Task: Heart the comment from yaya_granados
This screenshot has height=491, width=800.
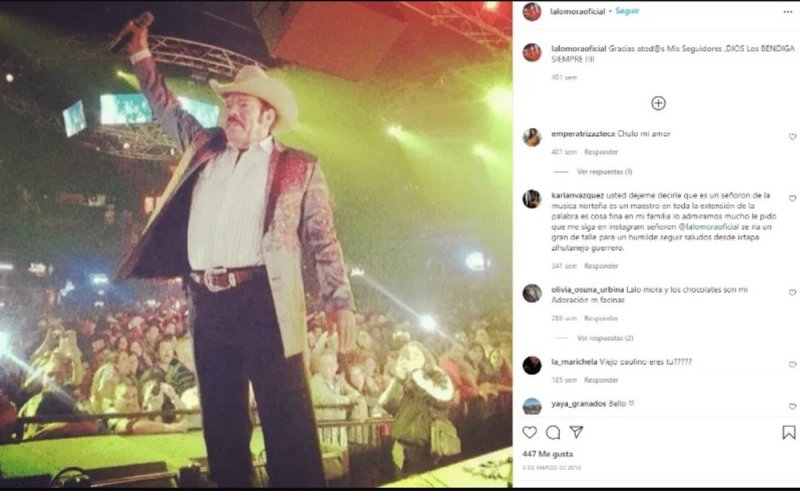Action: coord(792,407)
